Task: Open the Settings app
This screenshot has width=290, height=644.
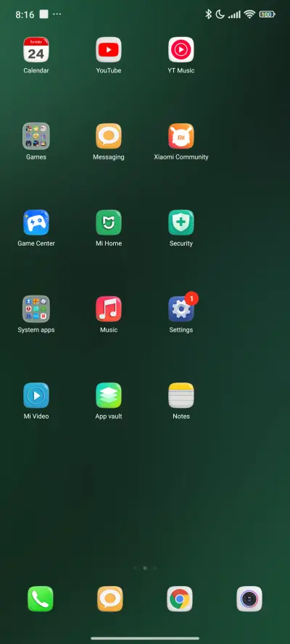Action: [181, 309]
